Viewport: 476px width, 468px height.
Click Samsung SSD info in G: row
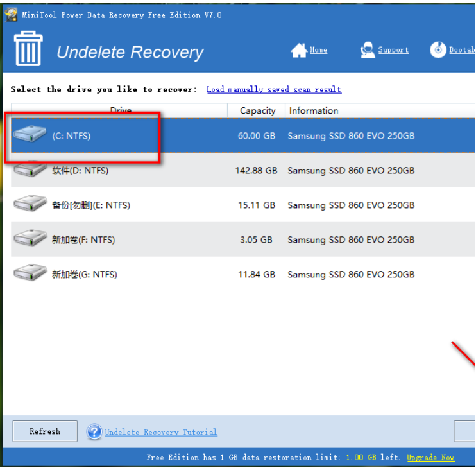351,274
